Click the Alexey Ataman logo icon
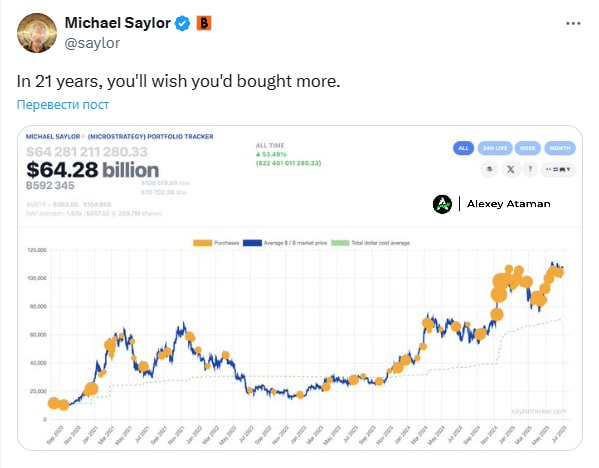This screenshot has height=468, width=599. (442, 204)
